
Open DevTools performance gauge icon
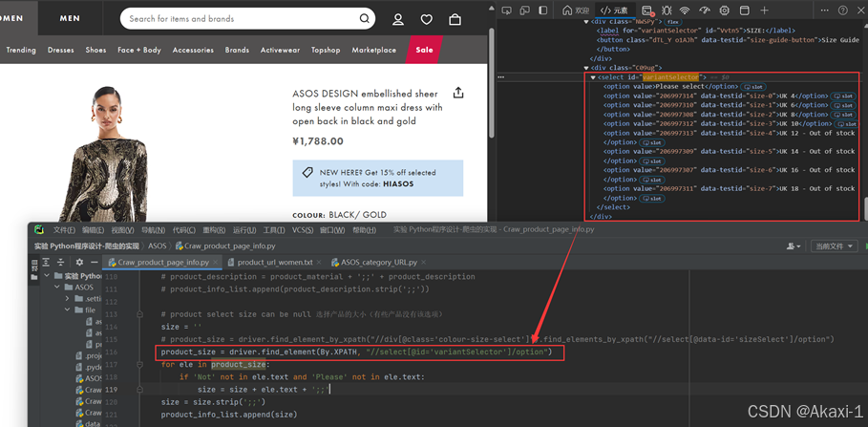pyautogui.click(x=704, y=10)
